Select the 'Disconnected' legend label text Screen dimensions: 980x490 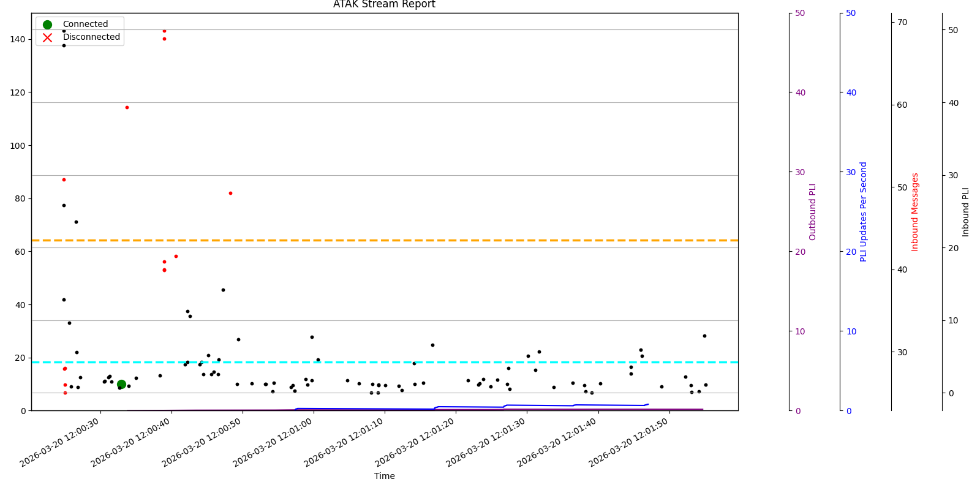pos(91,37)
